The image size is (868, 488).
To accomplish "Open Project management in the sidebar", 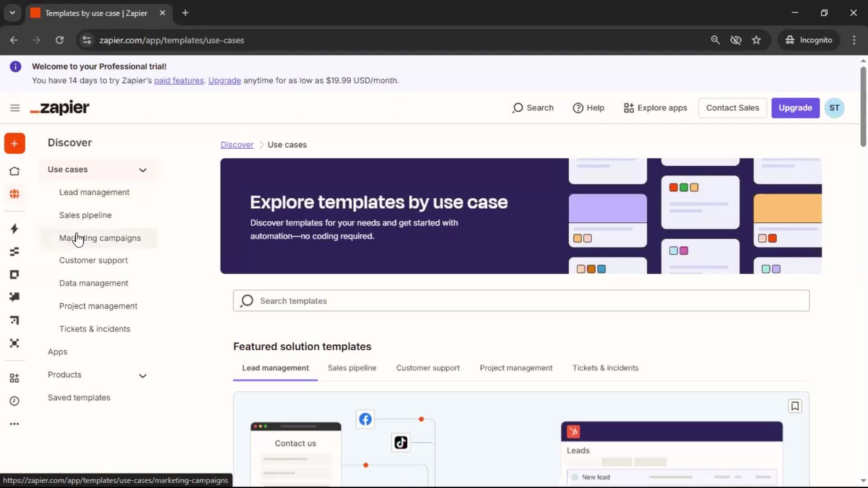I will pos(98,306).
